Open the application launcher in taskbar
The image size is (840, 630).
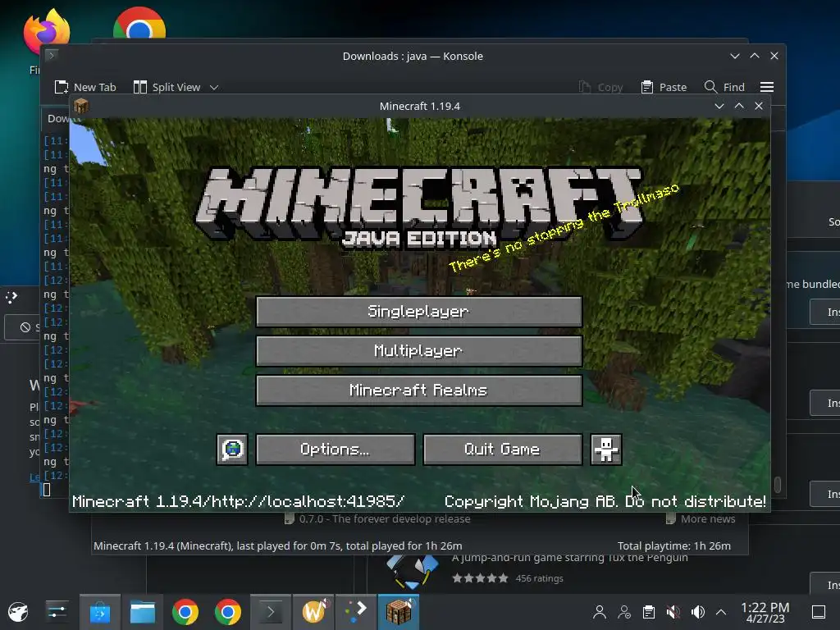[x=18, y=612]
